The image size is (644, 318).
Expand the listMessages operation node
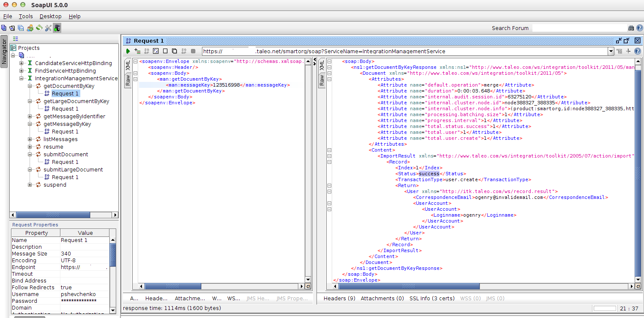coord(30,139)
